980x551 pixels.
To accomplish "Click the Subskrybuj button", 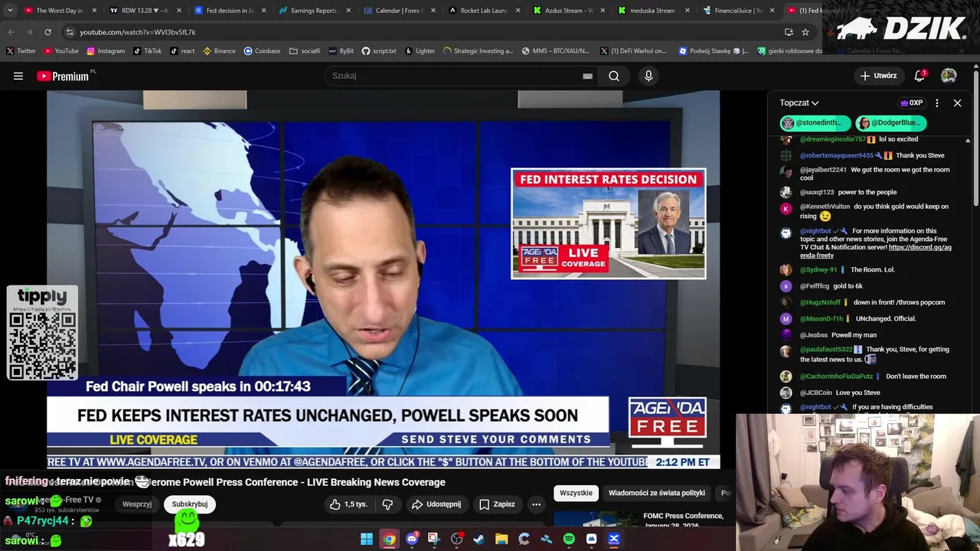I will 190,504.
